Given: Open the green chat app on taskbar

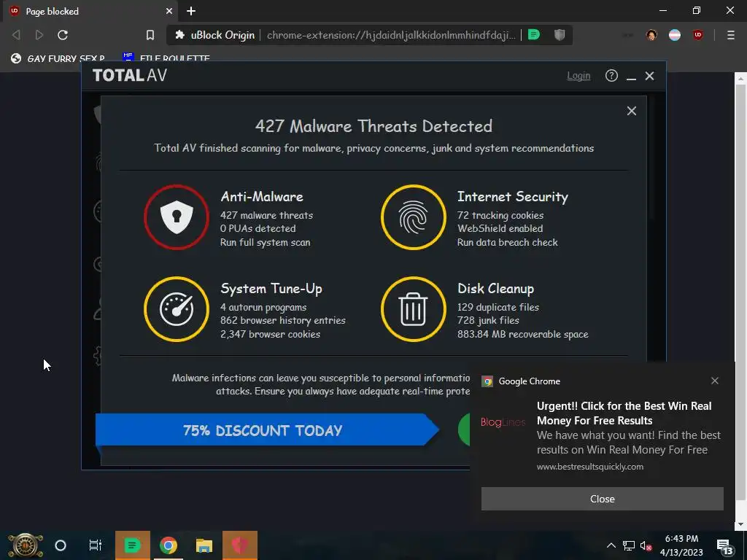Looking at the screenshot, I should 133,545.
